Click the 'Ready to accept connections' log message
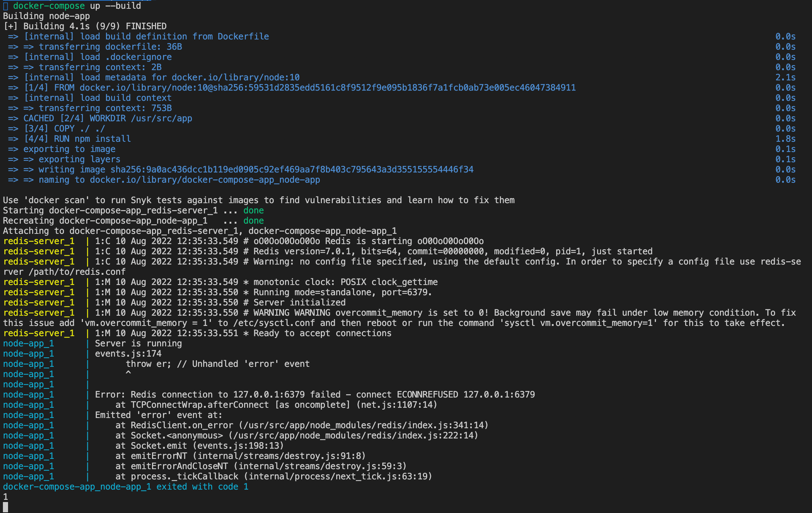Viewport: 812px width, 513px height. (322, 333)
